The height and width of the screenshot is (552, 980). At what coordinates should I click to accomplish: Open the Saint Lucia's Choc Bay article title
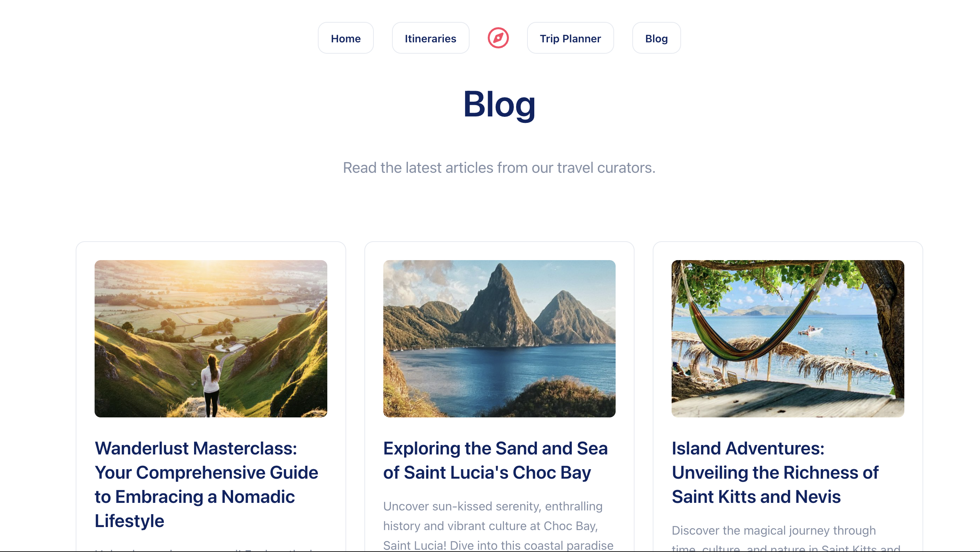(x=495, y=461)
